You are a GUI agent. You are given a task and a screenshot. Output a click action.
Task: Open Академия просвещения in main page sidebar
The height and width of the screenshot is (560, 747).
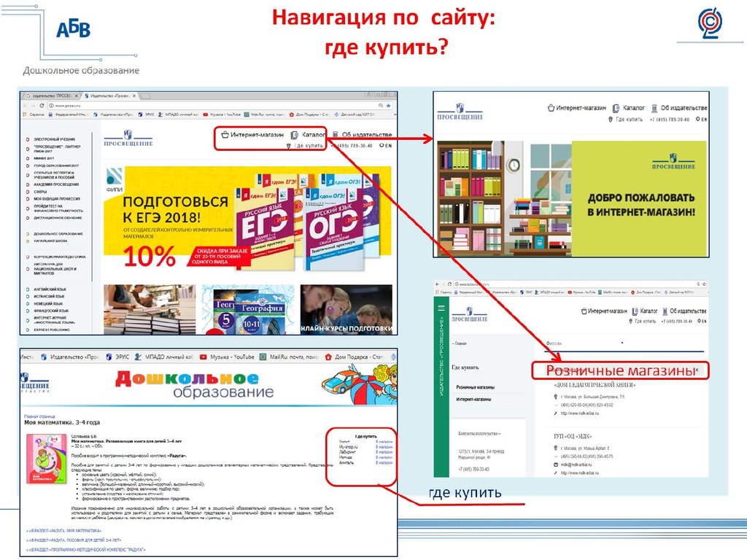pyautogui.click(x=56, y=184)
